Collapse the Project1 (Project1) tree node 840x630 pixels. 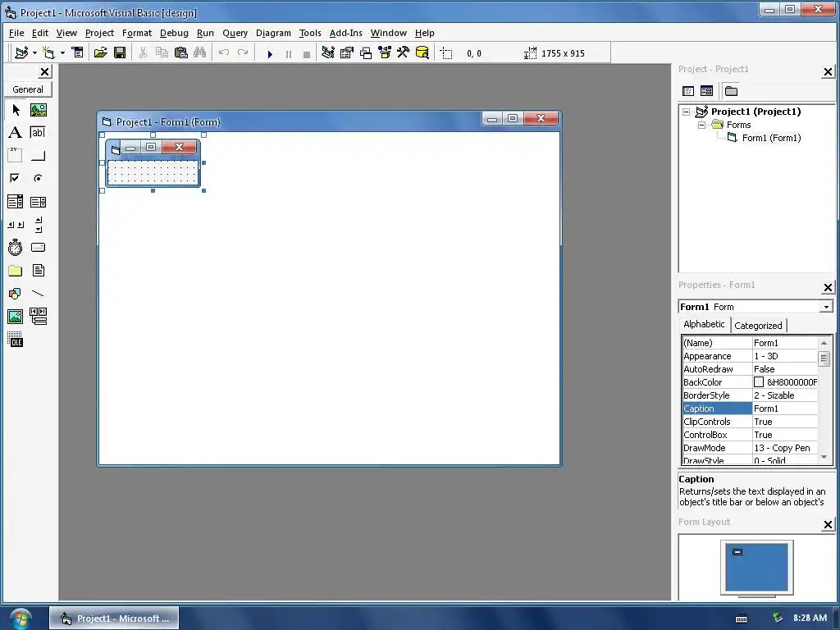(687, 112)
